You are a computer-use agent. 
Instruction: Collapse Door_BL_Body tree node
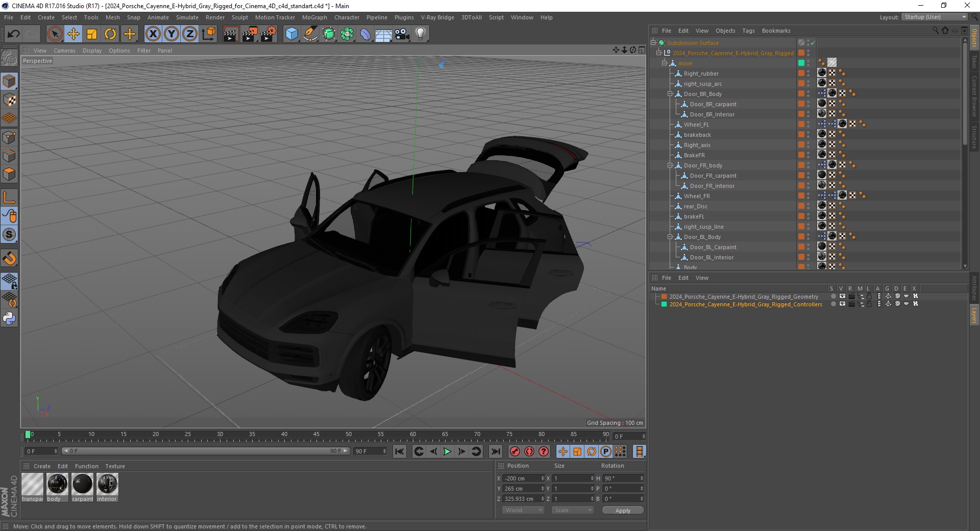click(x=670, y=237)
